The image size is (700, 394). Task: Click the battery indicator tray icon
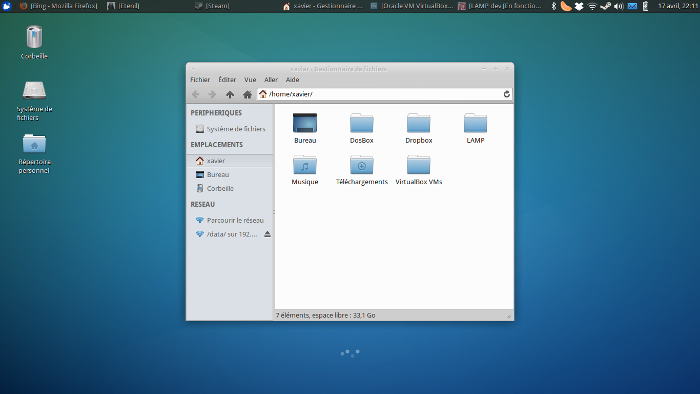click(x=645, y=6)
